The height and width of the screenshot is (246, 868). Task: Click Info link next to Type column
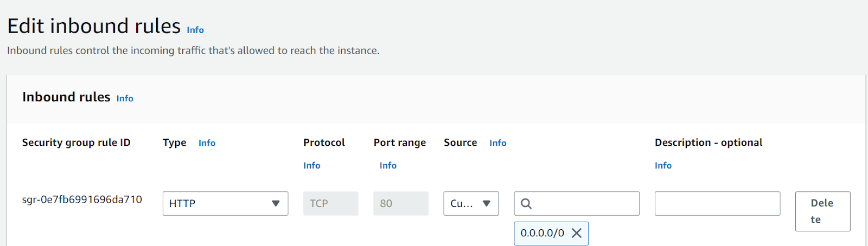point(207,143)
